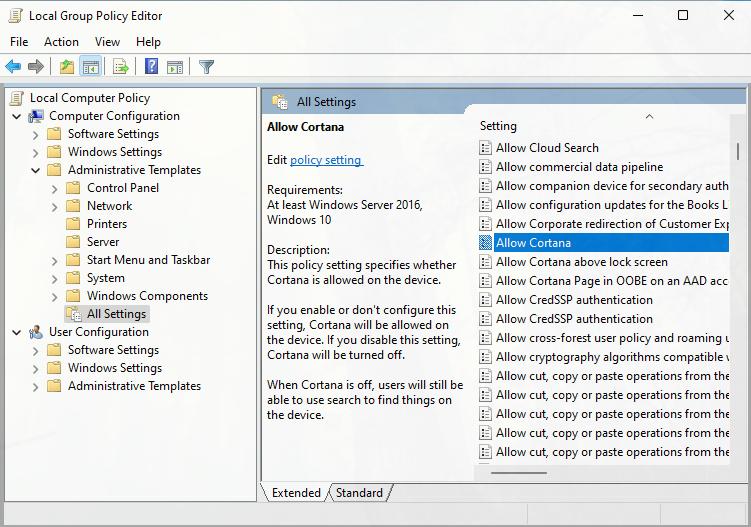Maximize the Local Group Policy Editor window
The width and height of the screenshot is (751, 527).
[x=683, y=15]
